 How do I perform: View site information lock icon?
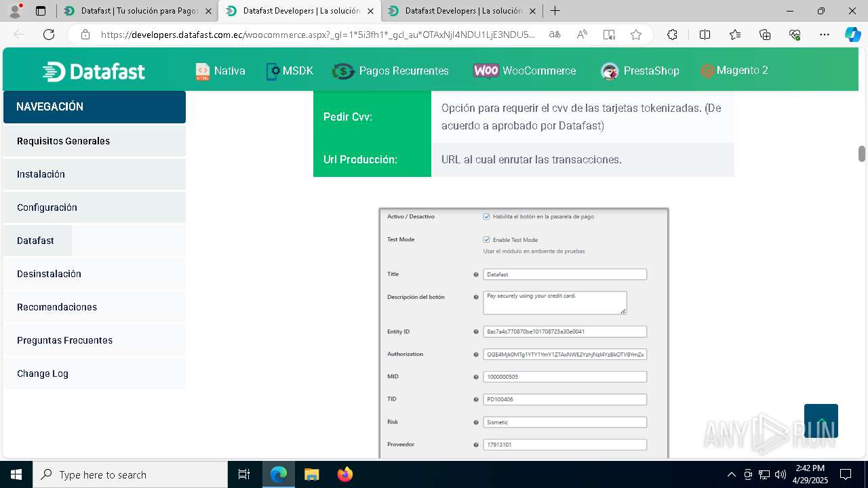click(85, 35)
